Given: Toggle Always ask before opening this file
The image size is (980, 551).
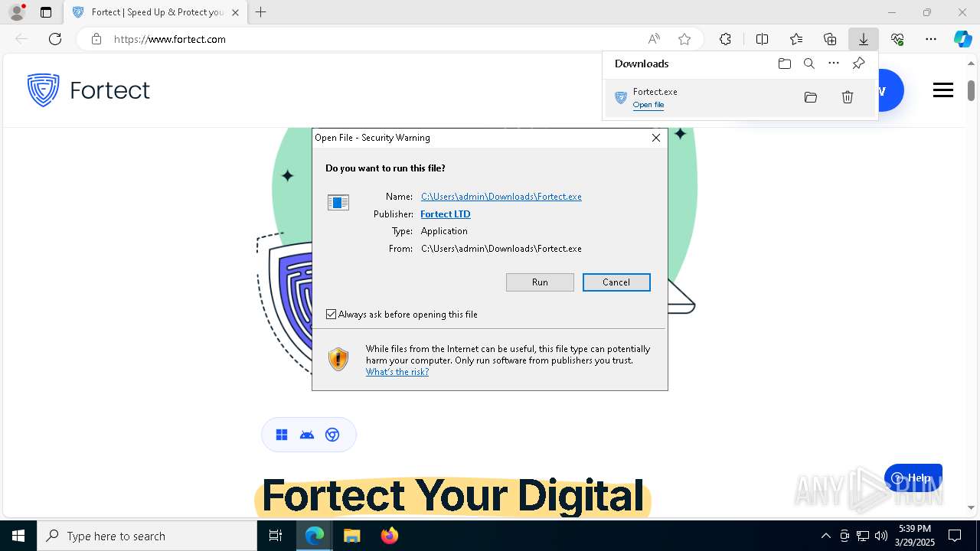Looking at the screenshot, I should [332, 315].
